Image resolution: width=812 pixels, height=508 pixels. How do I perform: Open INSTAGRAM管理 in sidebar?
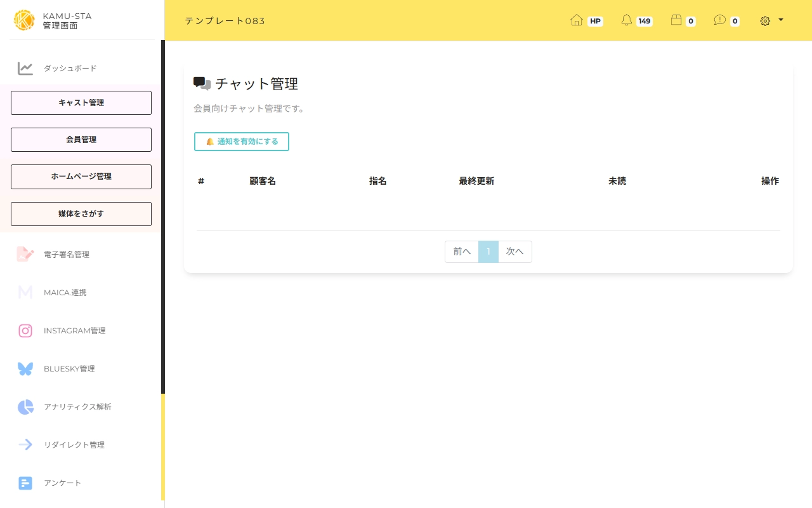click(x=75, y=331)
